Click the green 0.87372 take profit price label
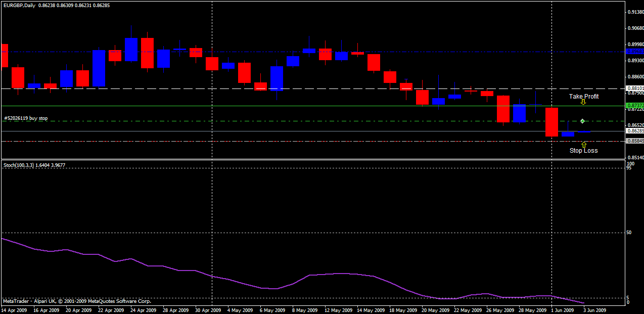The height and width of the screenshot is (314, 644). point(635,106)
